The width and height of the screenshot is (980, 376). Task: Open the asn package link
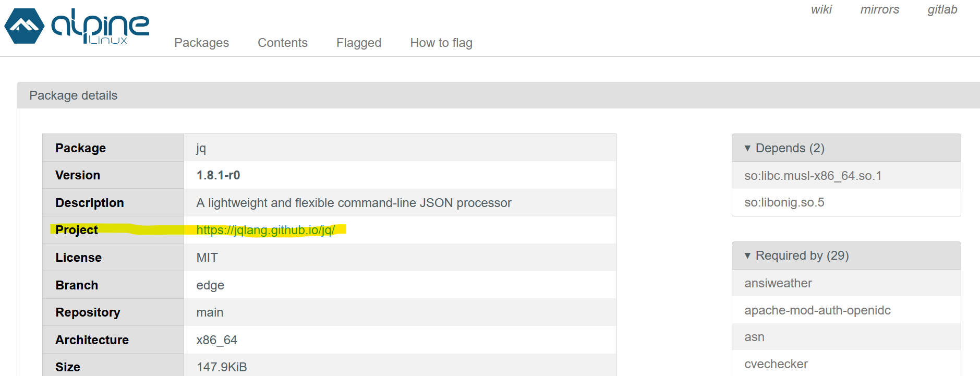pyautogui.click(x=754, y=337)
